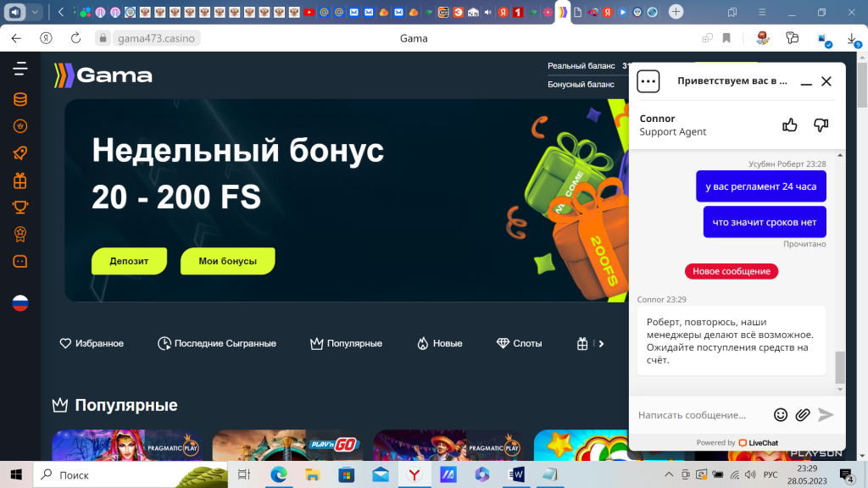Open the crown circle sidebar icon
The height and width of the screenshot is (488, 868).
click(20, 126)
